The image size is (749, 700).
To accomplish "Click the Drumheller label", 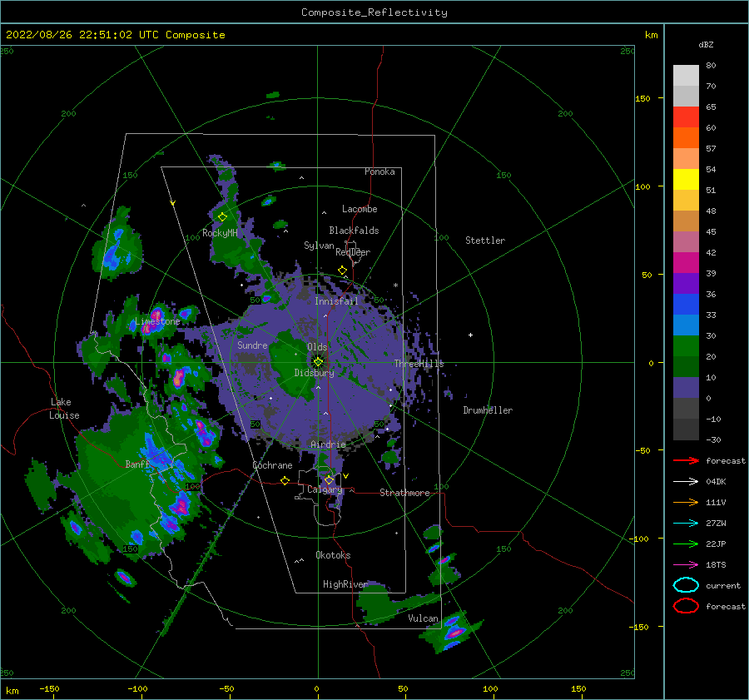I will pyautogui.click(x=488, y=410).
